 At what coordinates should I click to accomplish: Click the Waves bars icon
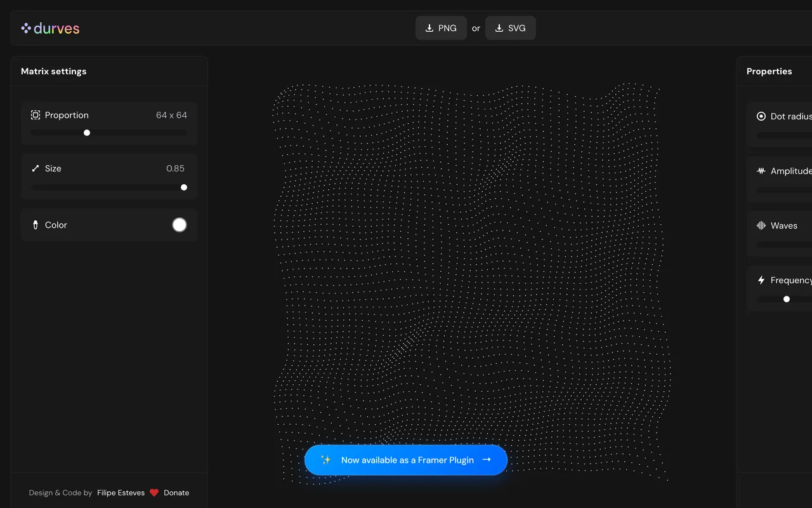pyautogui.click(x=761, y=225)
